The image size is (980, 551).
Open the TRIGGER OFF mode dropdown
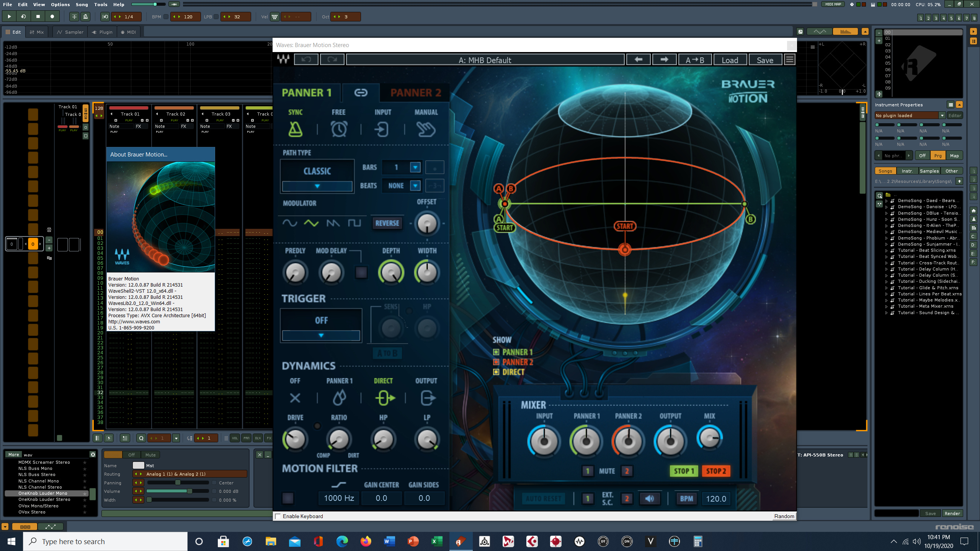(x=321, y=335)
